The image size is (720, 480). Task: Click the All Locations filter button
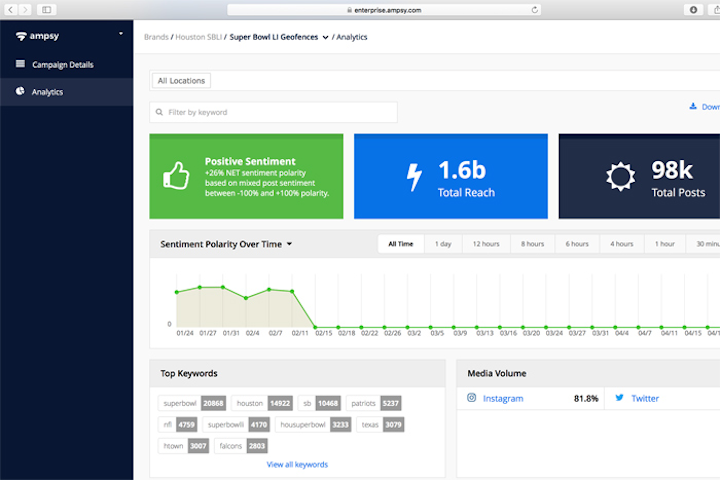tap(181, 81)
